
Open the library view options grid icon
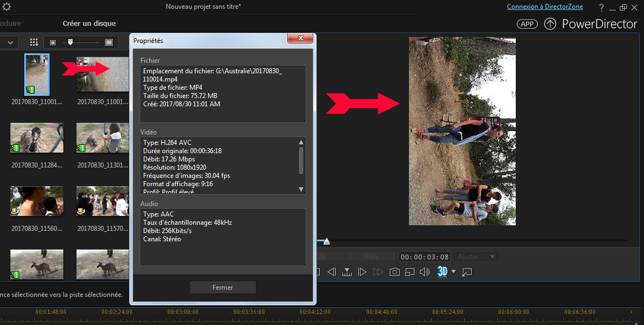pos(34,42)
